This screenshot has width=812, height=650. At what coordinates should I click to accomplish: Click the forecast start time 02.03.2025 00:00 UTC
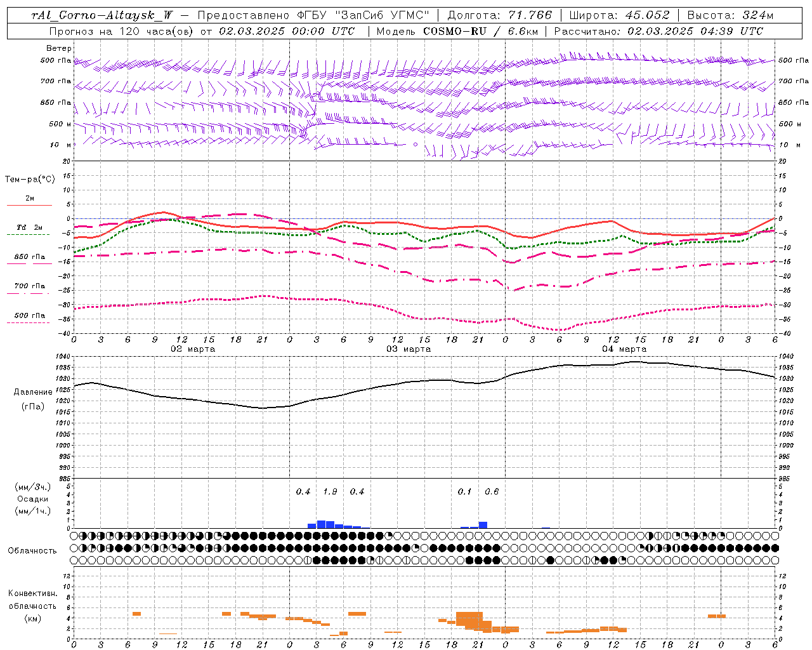(287, 31)
